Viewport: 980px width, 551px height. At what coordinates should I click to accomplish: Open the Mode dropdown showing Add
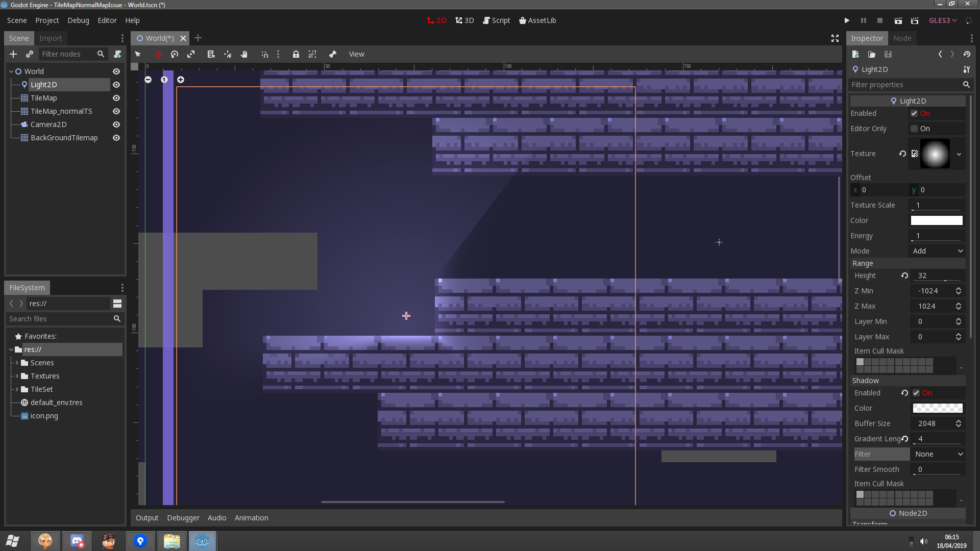[x=938, y=251]
